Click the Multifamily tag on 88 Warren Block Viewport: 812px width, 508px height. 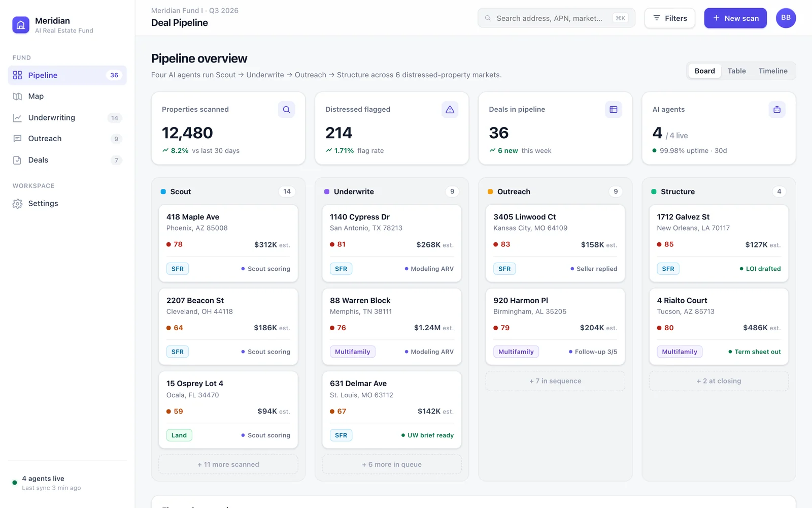pos(353,352)
